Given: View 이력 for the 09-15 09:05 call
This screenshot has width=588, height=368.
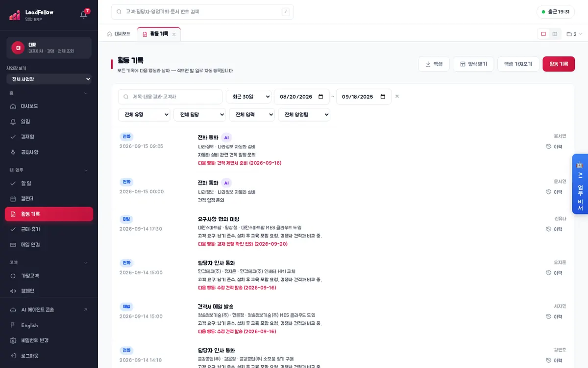Looking at the screenshot, I should (554, 147).
